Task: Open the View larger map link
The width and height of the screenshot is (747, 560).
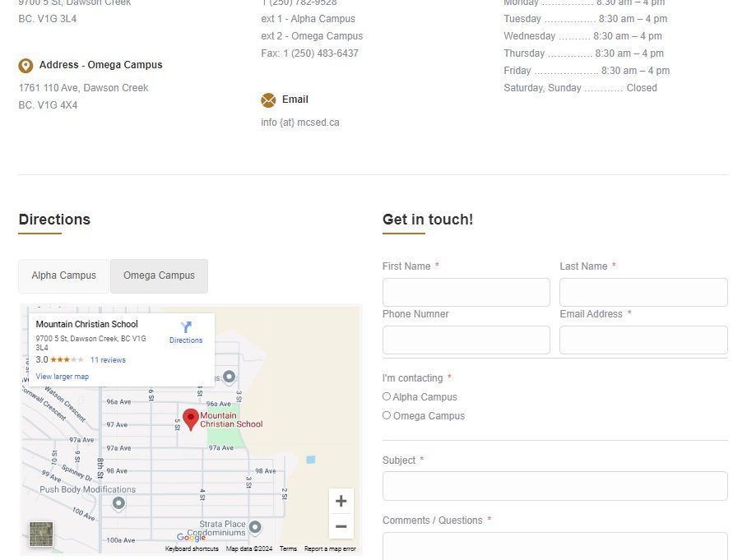Action: click(x=63, y=377)
